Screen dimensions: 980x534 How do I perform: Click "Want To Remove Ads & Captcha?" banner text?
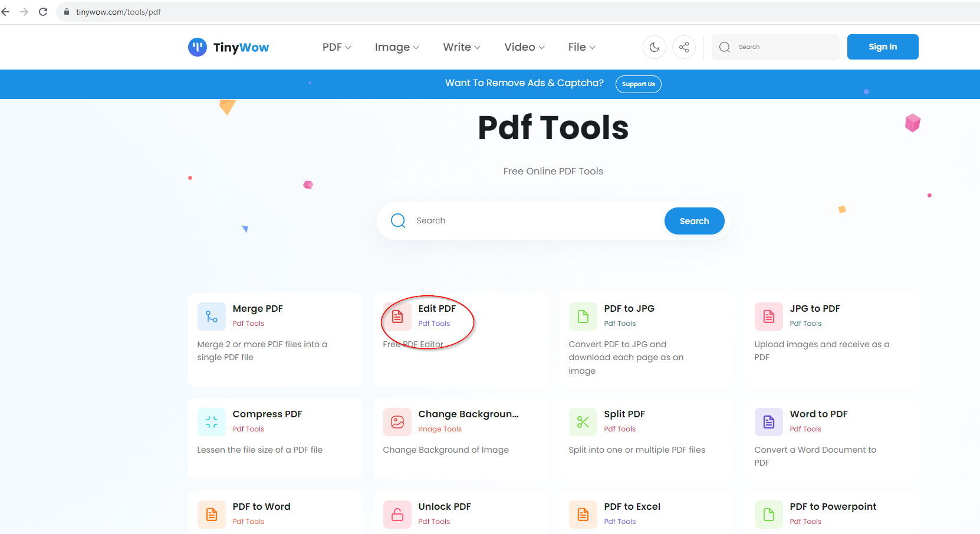tap(524, 83)
